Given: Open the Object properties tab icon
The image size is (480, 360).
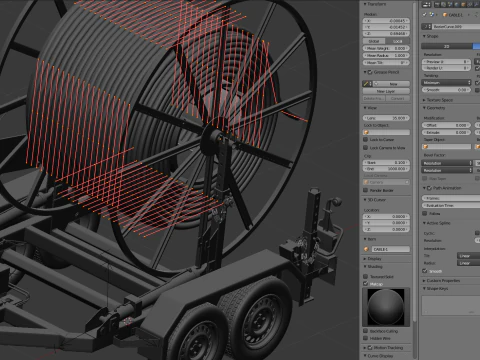Looking at the screenshot, I should click(463, 5).
